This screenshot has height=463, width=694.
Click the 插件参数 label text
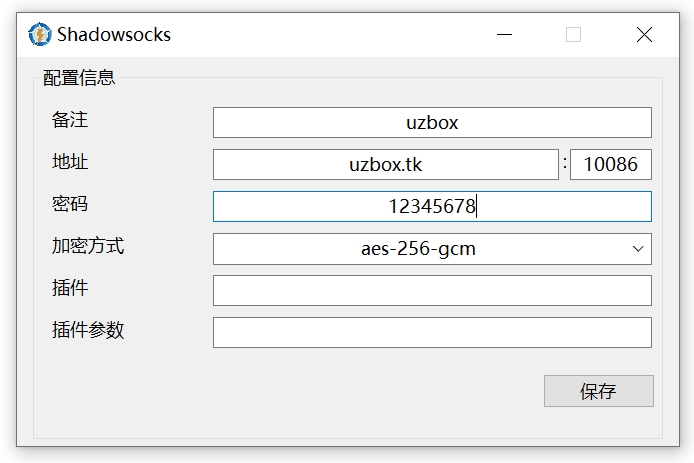[x=88, y=330]
